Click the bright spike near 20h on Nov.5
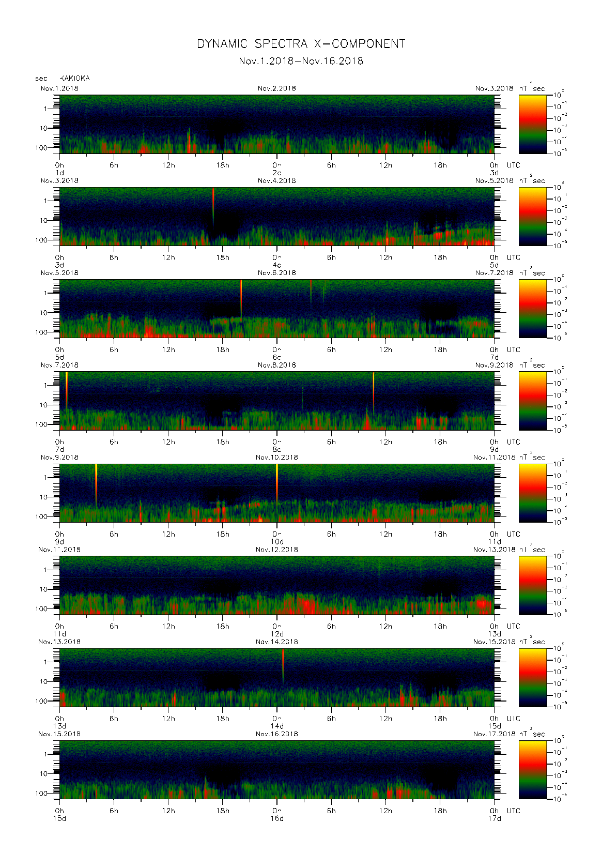The height and width of the screenshot is (868, 602). (x=241, y=298)
